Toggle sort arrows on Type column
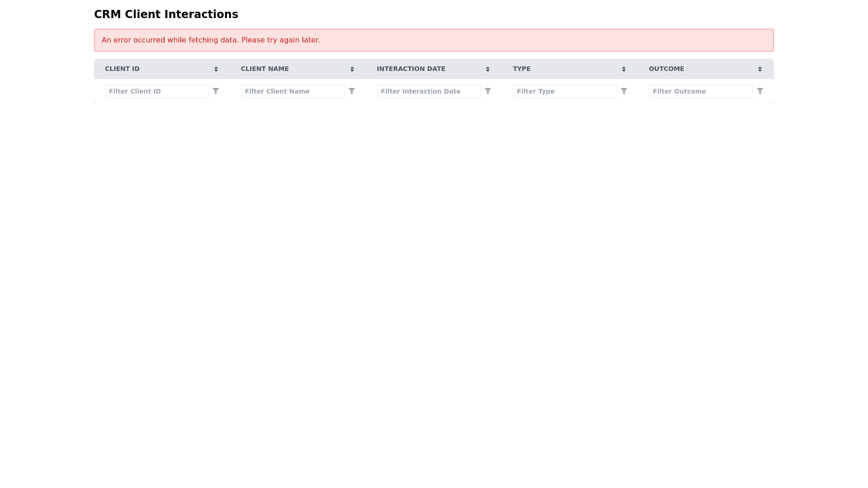The height and width of the screenshot is (488, 868). coord(624,69)
